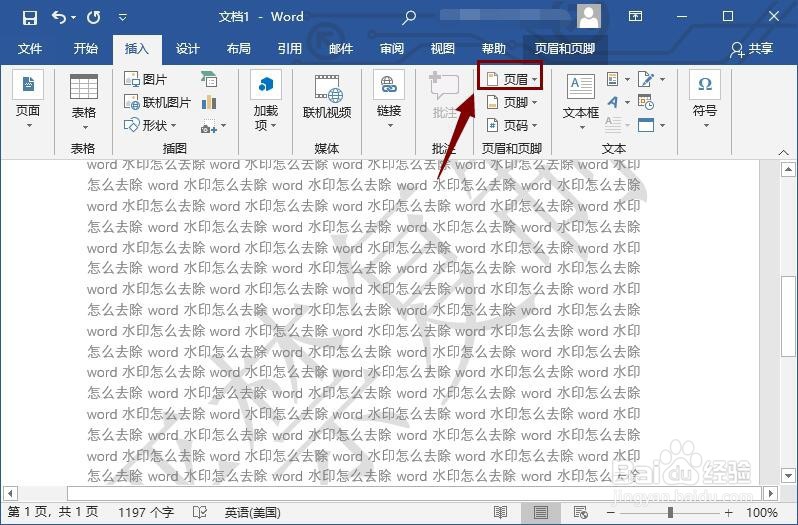798x525 pixels.
Task: Open the 符号 symbol dropdown
Action: [x=705, y=99]
